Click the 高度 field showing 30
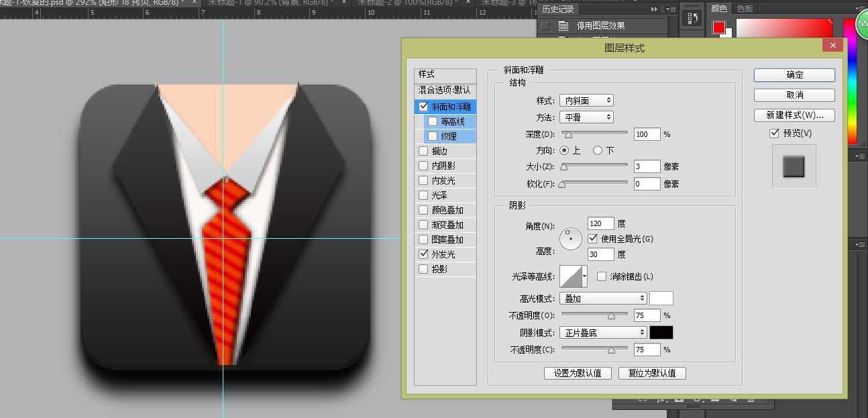The image size is (868, 418). (600, 254)
